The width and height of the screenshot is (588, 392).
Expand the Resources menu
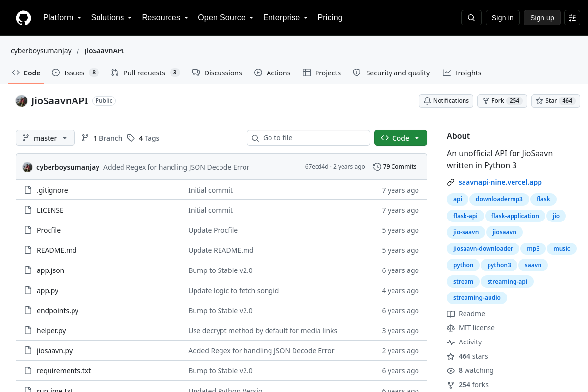(165, 18)
